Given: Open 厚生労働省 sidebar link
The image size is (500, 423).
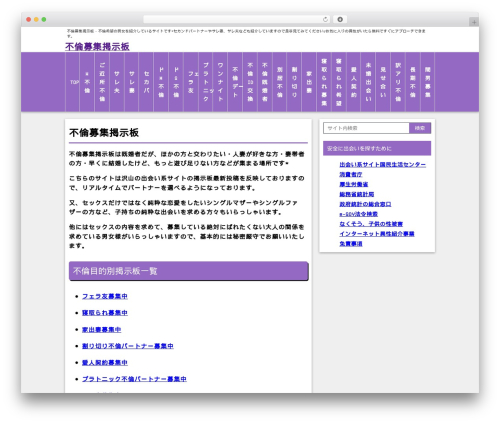Looking at the screenshot, I should 354,184.
